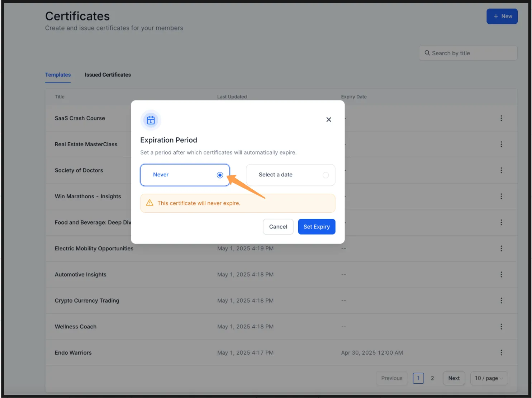
Task: Click the Cancel button
Action: pos(278,227)
